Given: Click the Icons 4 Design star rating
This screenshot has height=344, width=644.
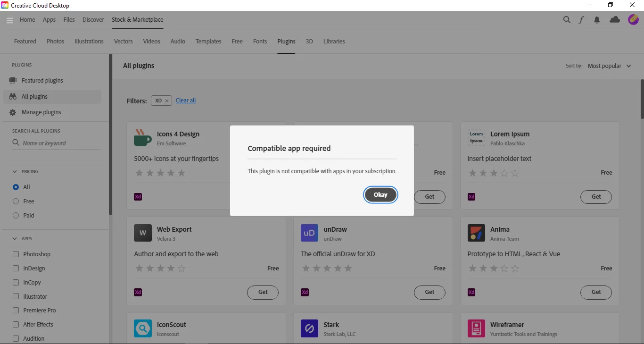Looking at the screenshot, I should (161, 173).
